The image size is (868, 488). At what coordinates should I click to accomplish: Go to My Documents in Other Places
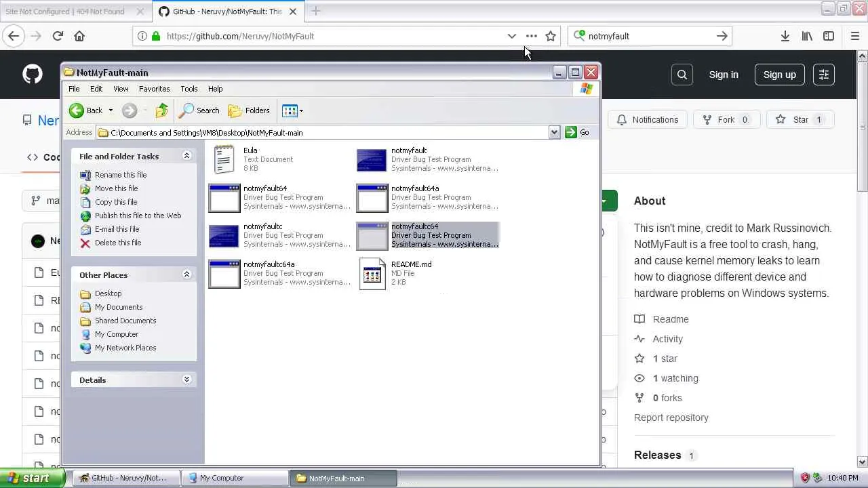(119, 307)
